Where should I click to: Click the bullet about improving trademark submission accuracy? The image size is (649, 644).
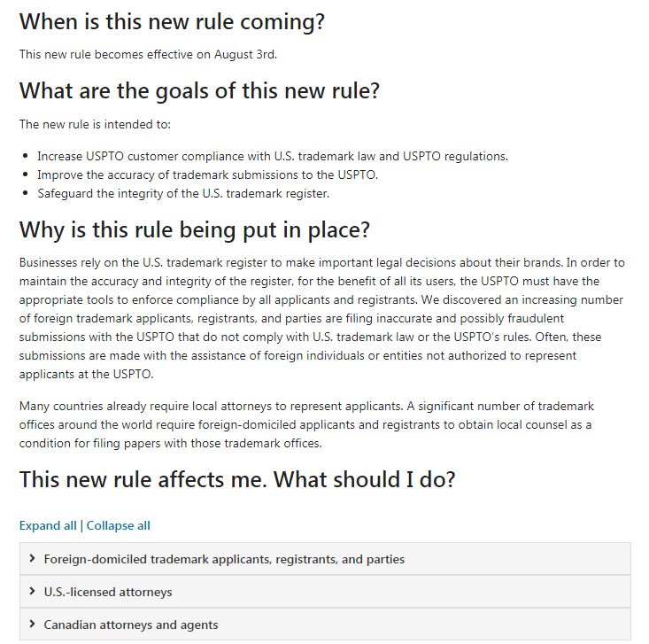[208, 175]
